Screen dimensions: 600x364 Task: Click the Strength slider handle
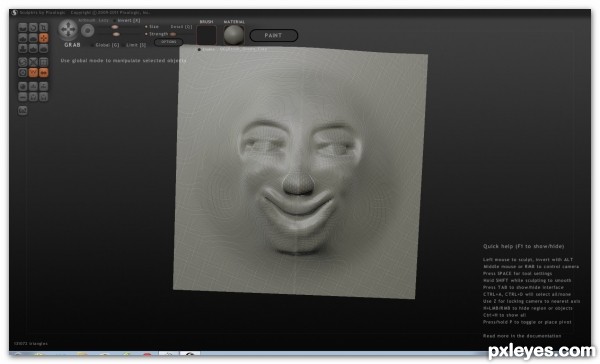[x=116, y=34]
